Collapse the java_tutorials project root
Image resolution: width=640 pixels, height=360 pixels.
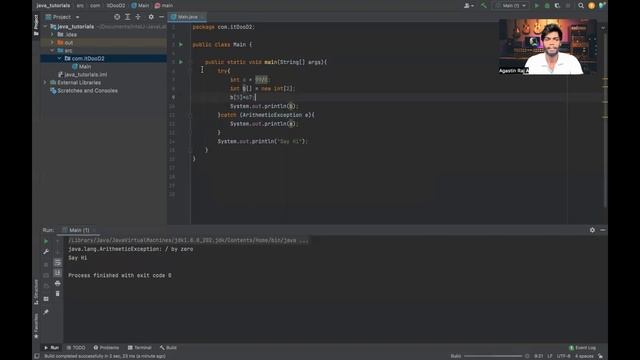pyautogui.click(x=45, y=27)
